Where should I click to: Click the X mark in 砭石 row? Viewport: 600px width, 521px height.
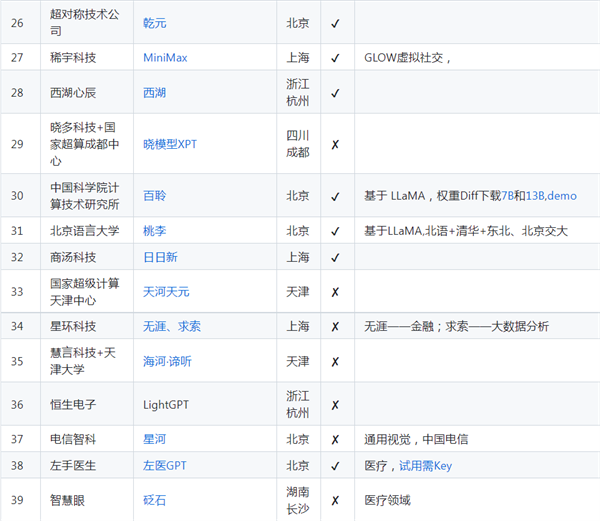tap(335, 500)
